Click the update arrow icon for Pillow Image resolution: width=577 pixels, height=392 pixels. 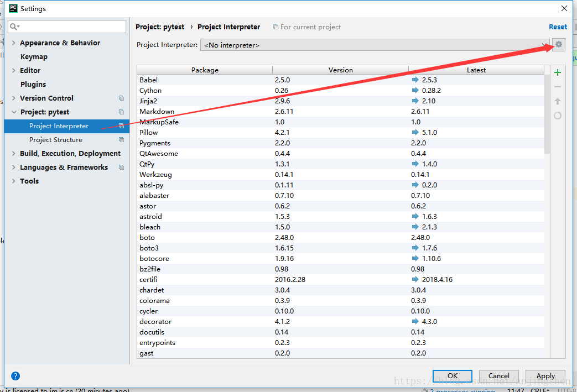415,132
